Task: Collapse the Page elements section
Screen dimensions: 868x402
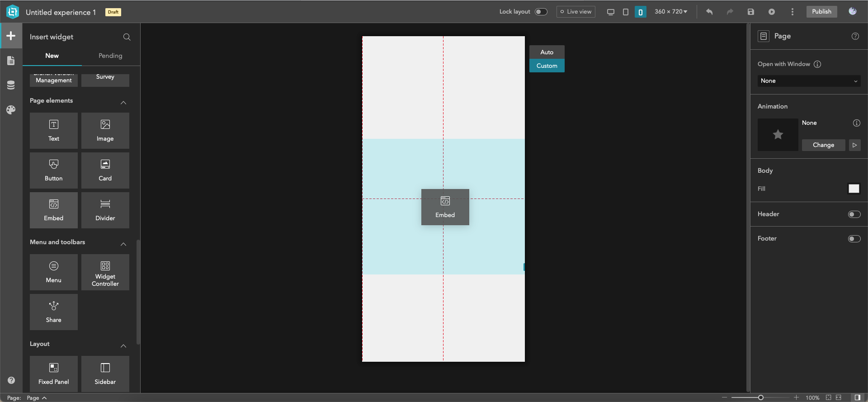Action: pyautogui.click(x=123, y=103)
